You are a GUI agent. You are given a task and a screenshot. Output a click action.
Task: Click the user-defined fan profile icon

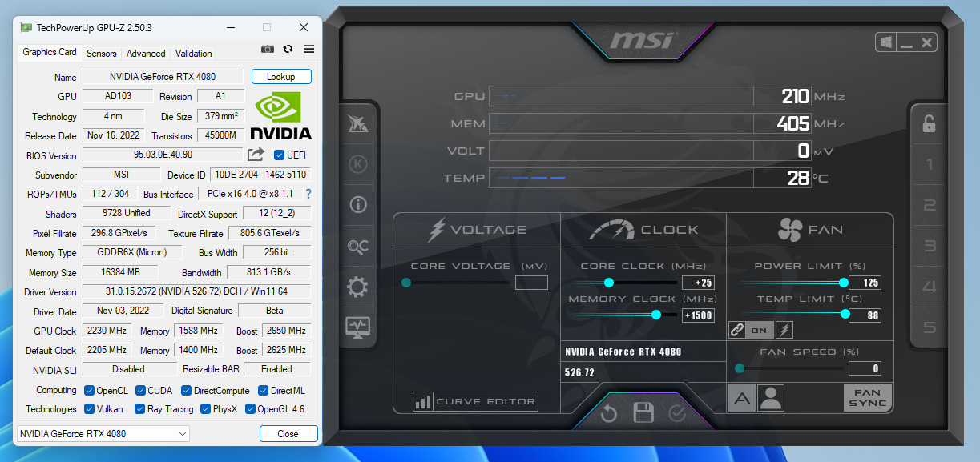770,398
